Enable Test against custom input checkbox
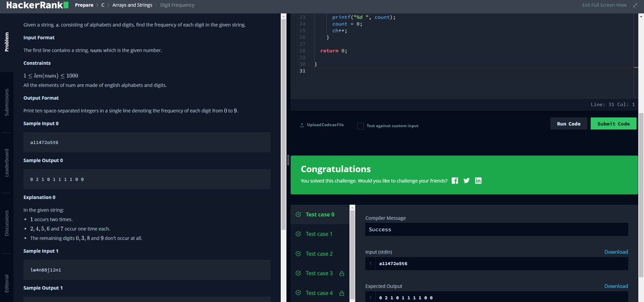The width and height of the screenshot is (644, 302). [361, 126]
